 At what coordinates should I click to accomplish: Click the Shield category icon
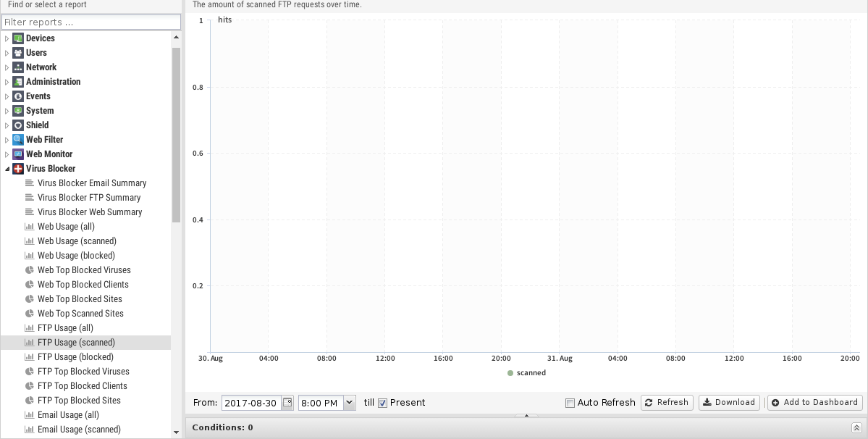coord(17,125)
